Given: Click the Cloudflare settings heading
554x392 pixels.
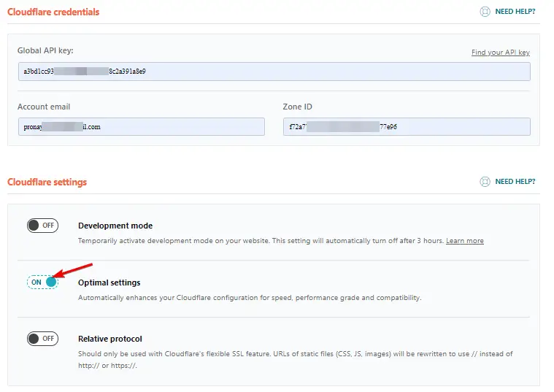Looking at the screenshot, I should pyautogui.click(x=47, y=182).
